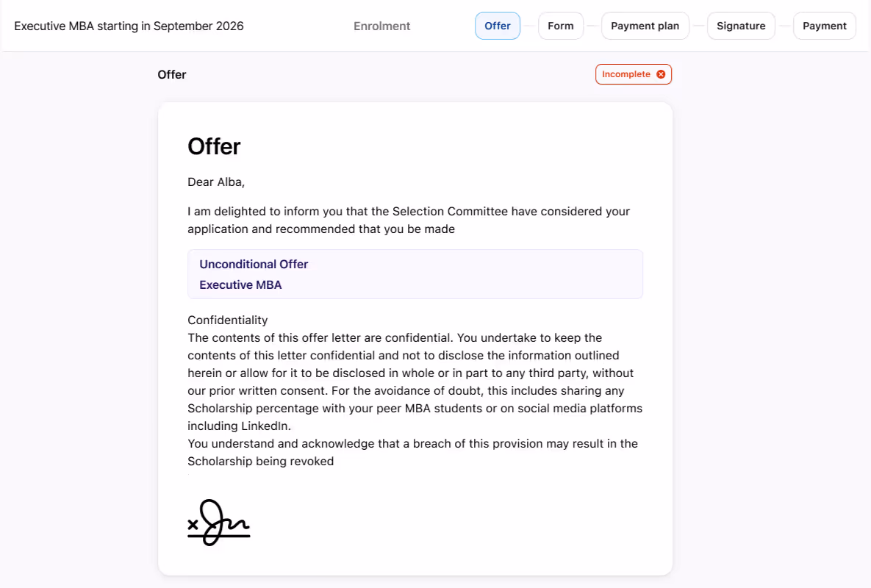Click the Scholarship revoked sentence
This screenshot has width=871, height=588.
click(412, 452)
